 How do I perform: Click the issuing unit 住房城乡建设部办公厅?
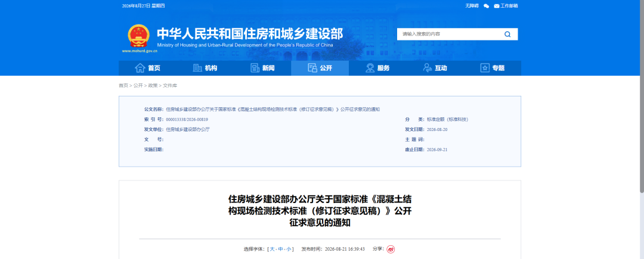pos(188,130)
